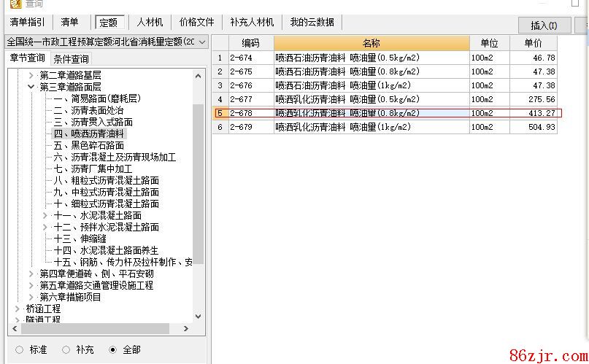Viewport: 589px width, 364px height.
Task: Select the 标准 radio button
Action: point(19,350)
